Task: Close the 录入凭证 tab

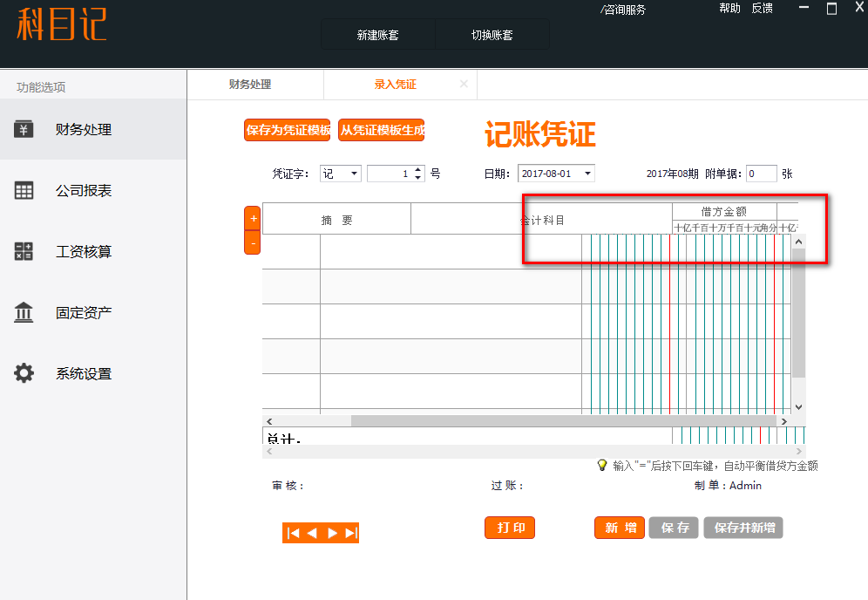Action: pyautogui.click(x=464, y=85)
